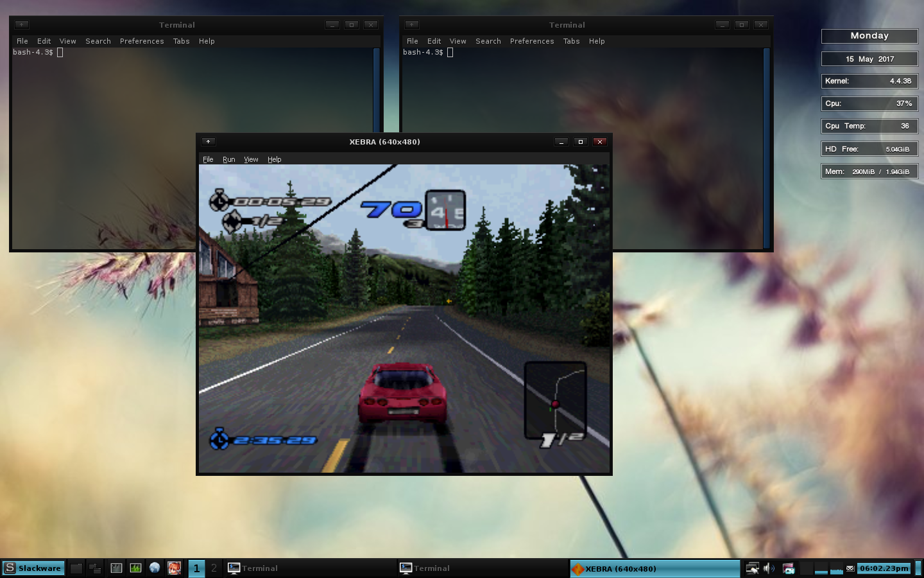Close the left Terminal window
Viewport: 924px width, 578px height.
(371, 25)
